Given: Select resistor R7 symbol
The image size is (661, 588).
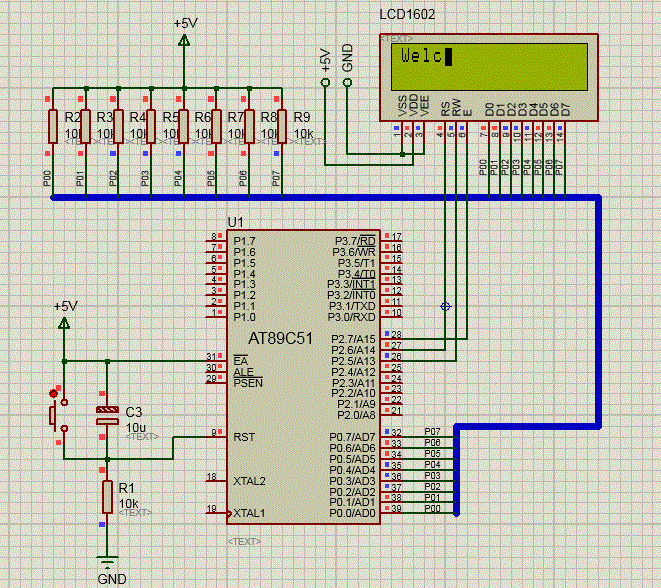Looking at the screenshot, I should click(x=216, y=126).
